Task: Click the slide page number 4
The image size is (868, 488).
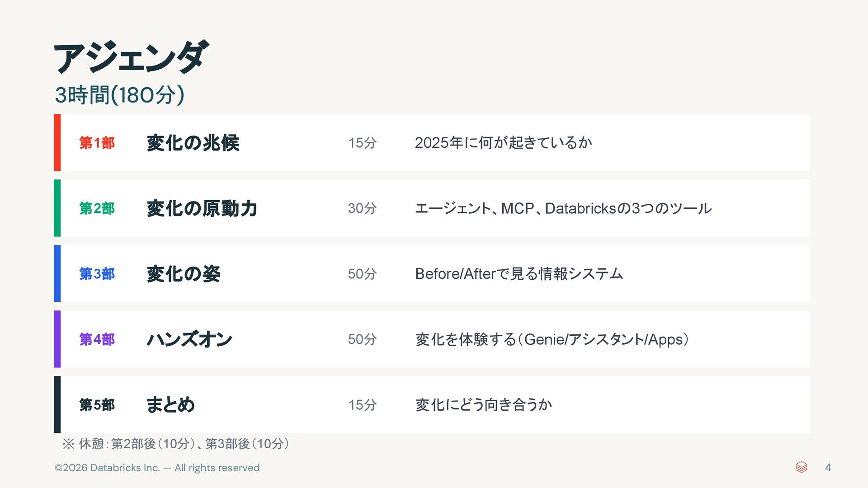Action: 828,468
